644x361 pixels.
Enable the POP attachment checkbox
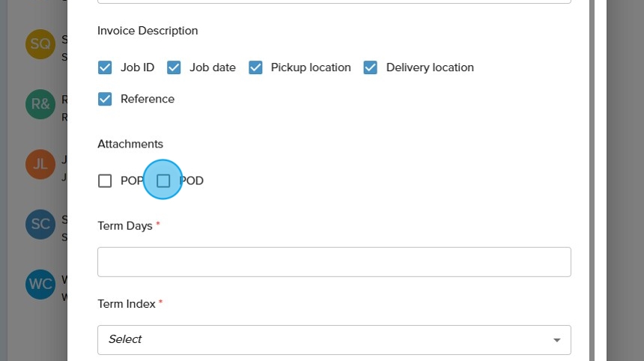coord(105,180)
